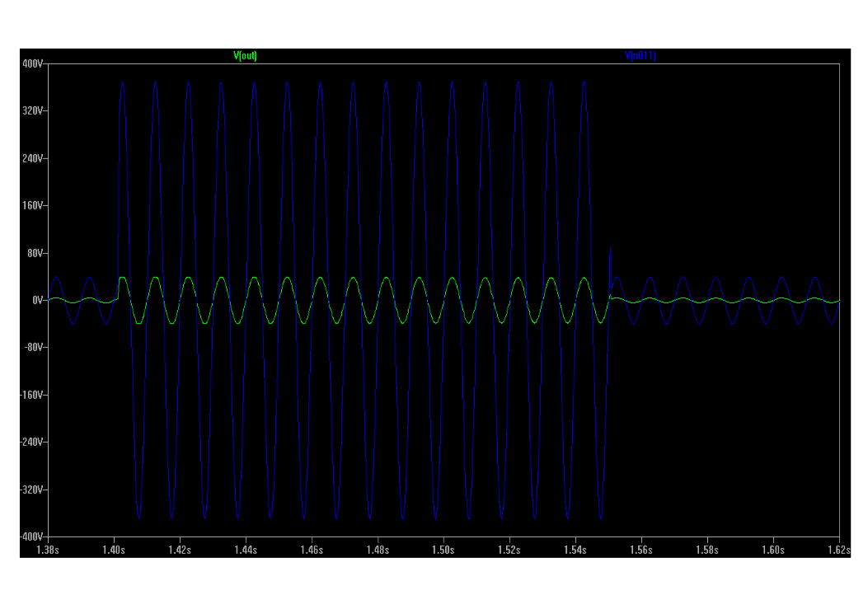Click the 0V vertical axis label

37,301
